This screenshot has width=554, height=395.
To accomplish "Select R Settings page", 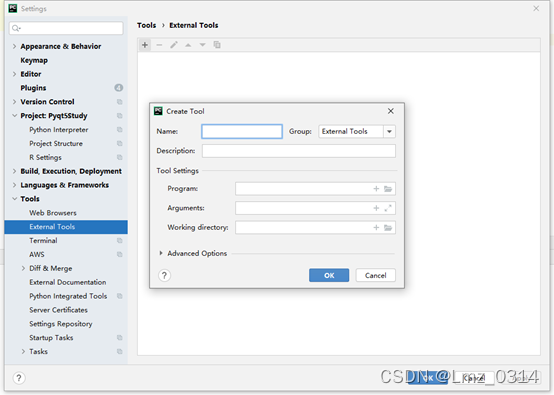I will (x=45, y=157).
